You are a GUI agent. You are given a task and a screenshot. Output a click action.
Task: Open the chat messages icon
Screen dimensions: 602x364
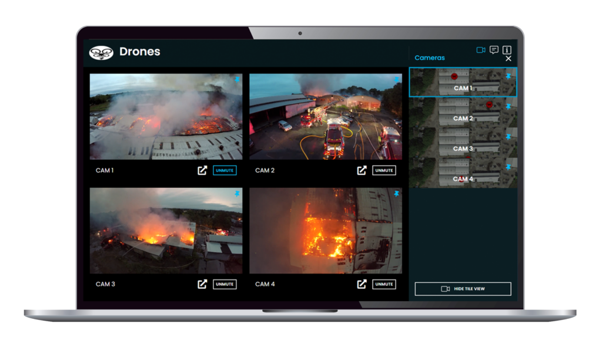click(494, 50)
